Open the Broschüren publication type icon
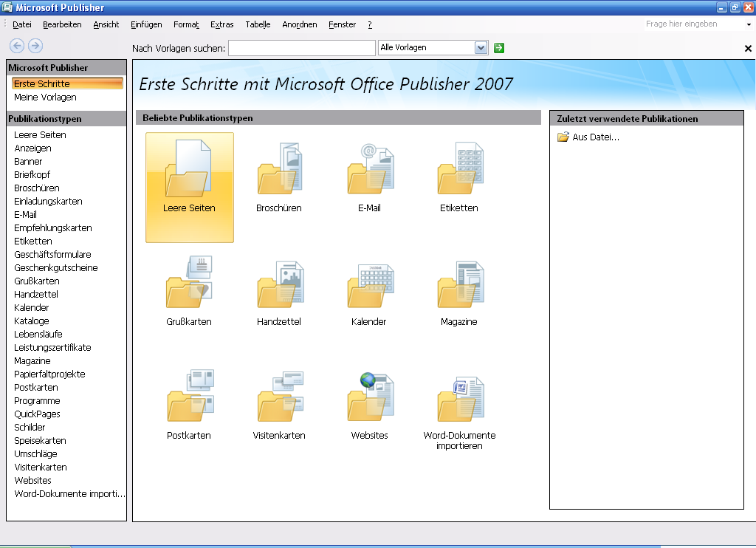Screen dimensions: 756x548 coord(279,171)
